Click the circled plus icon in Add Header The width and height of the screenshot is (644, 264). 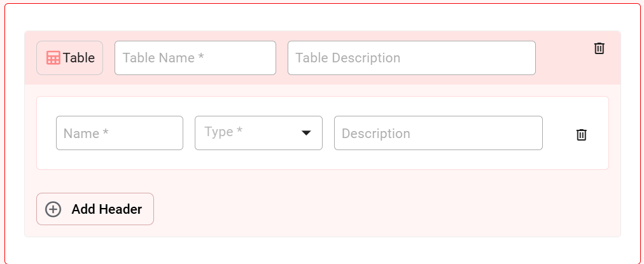(53, 209)
